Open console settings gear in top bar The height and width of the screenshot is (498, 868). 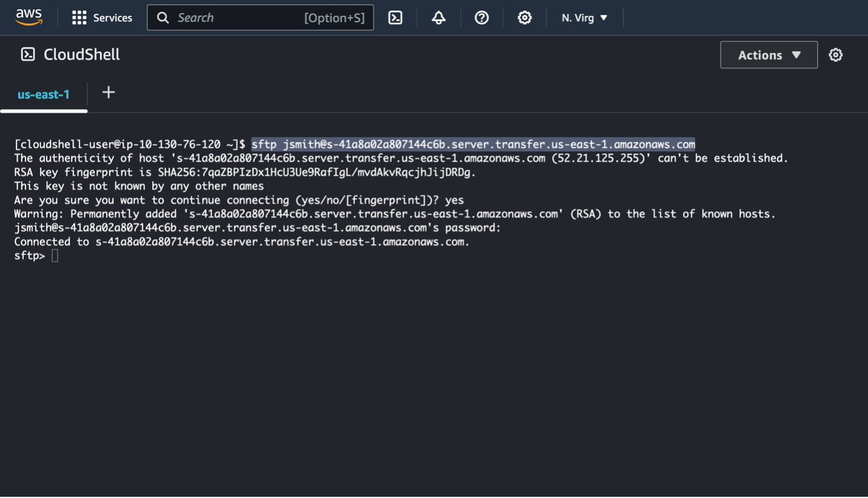524,18
